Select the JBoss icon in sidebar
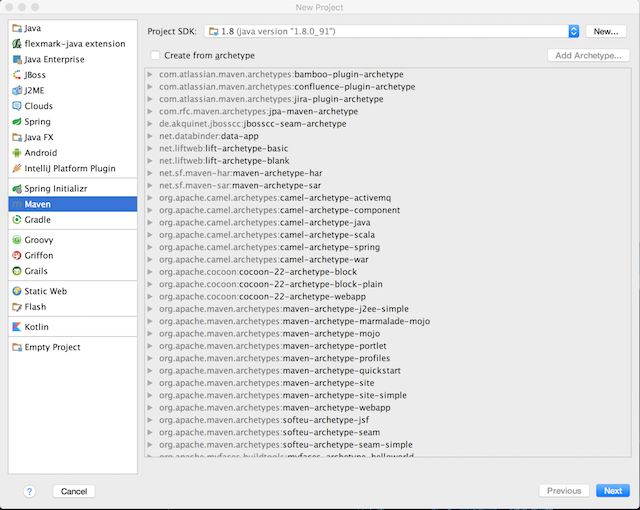This screenshot has width=640, height=510. (17, 75)
